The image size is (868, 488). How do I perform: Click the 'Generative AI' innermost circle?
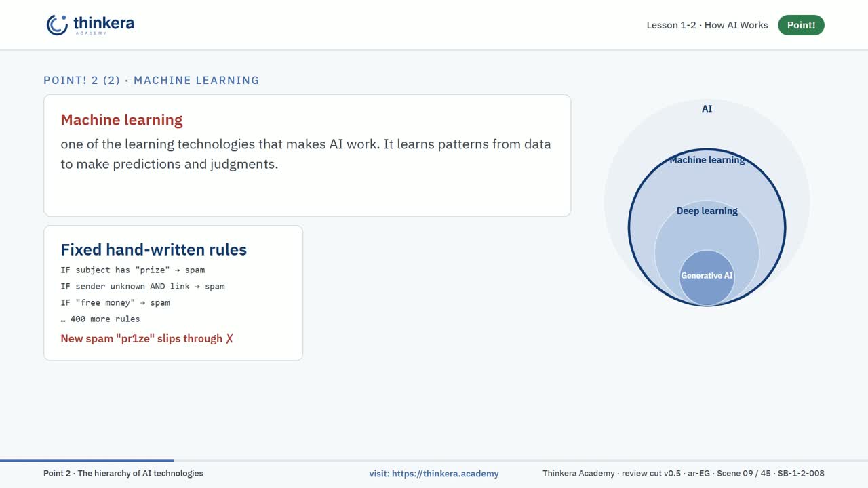pyautogui.click(x=707, y=277)
